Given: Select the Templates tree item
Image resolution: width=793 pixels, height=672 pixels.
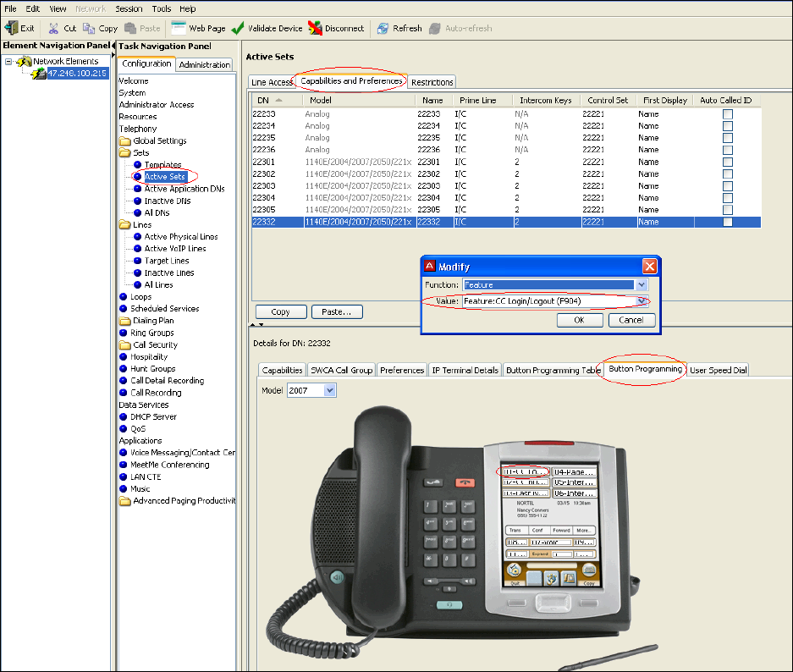Looking at the screenshot, I should [162, 165].
